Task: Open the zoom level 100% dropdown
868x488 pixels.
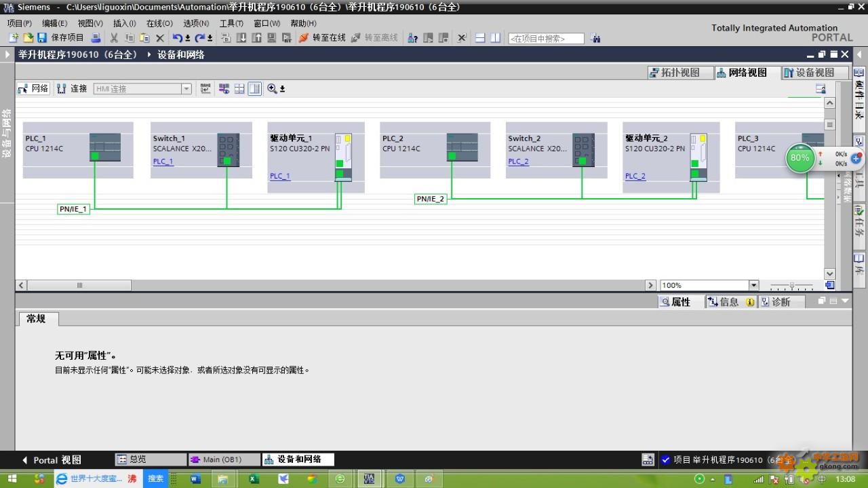Action: 753,285
